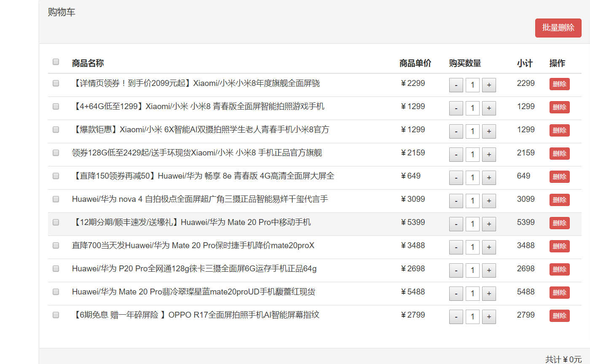
Task: Decrease quantity on ¥5488 Mate 20 Pro row
Action: pos(456,294)
